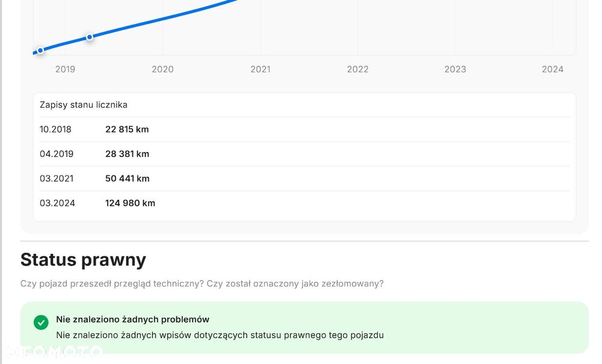Click the 124 980 km reading
Image resolution: width=602 pixels, height=364 pixels.
(x=130, y=203)
